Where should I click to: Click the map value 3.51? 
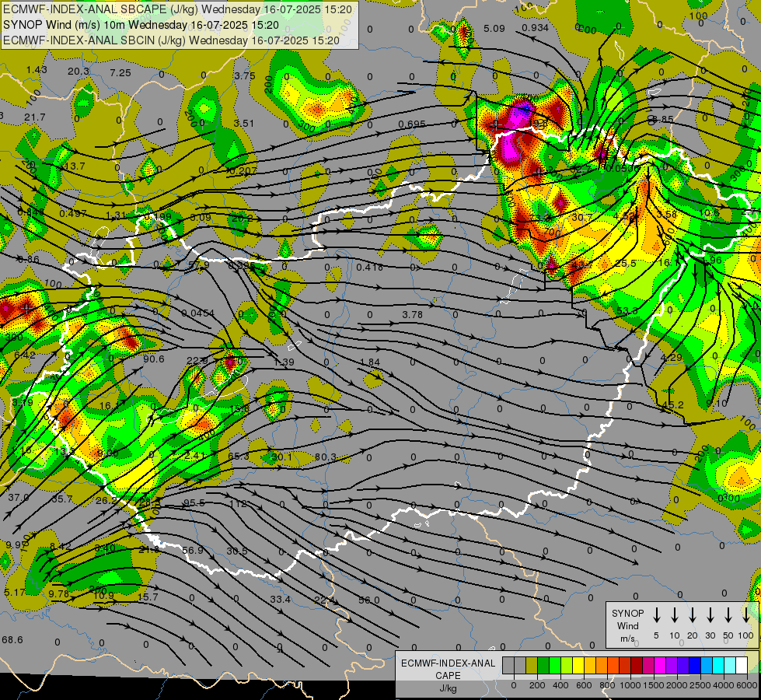pos(243,124)
